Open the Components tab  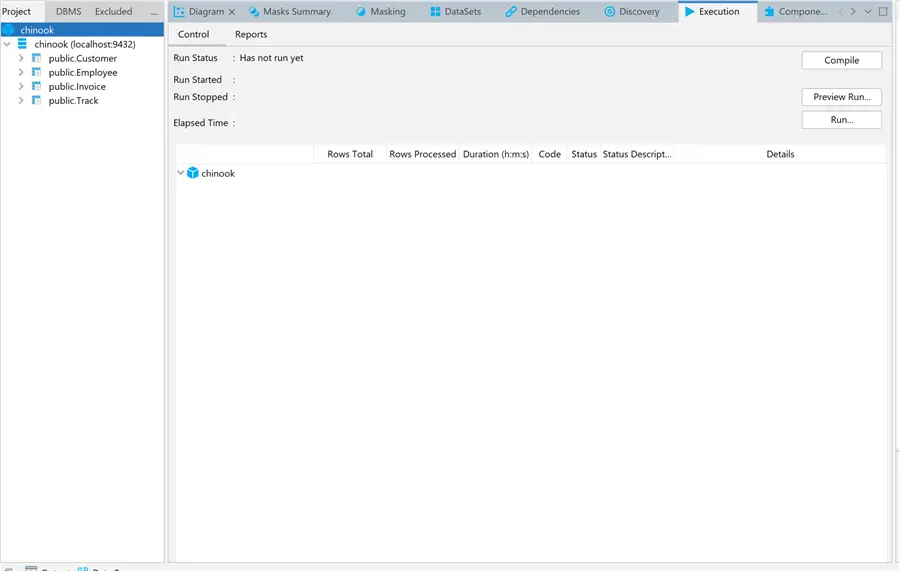pyautogui.click(x=796, y=11)
